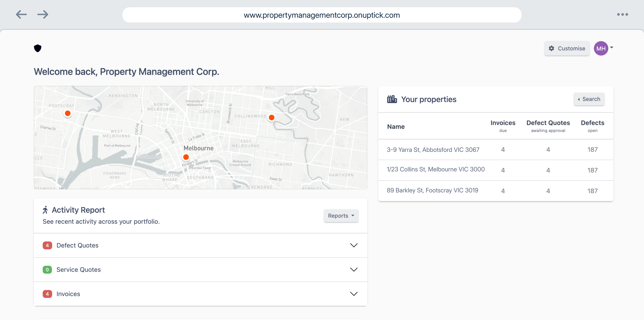Open 89 Barkley St, Footscray property
Viewport: 644px width, 320px height.
pos(432,190)
